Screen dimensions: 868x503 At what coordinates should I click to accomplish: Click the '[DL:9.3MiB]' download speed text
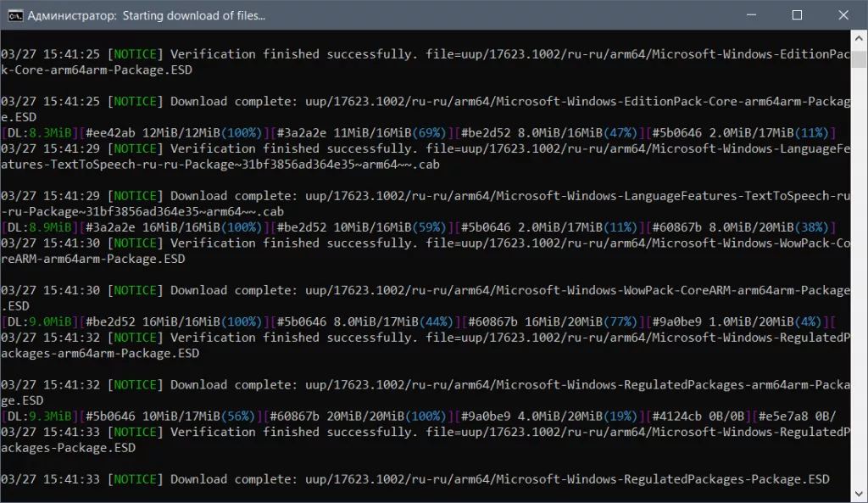[x=39, y=416]
